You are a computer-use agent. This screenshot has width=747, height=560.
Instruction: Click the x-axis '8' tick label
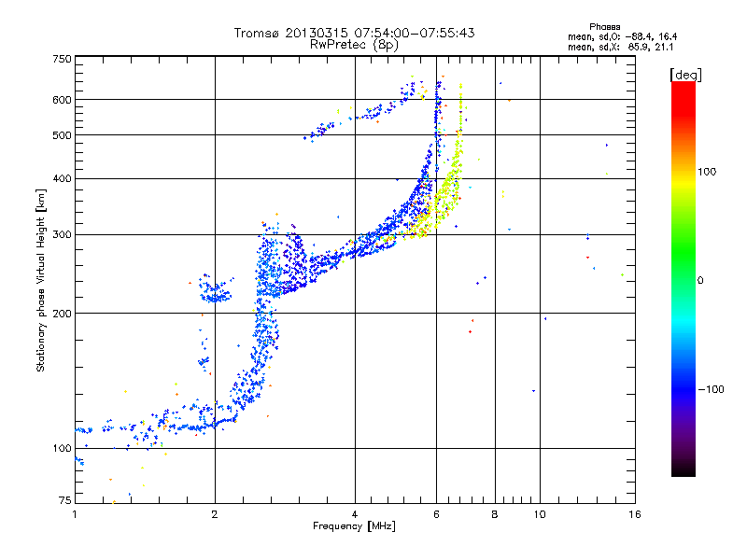pos(495,514)
